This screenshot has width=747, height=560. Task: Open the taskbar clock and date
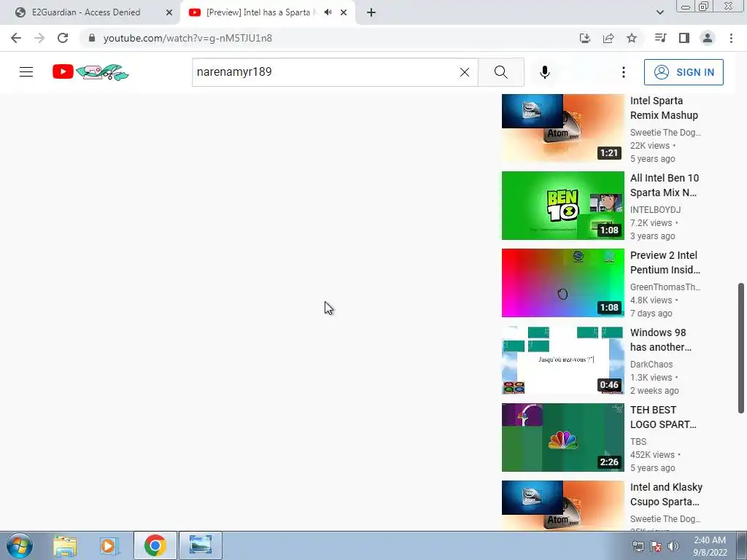click(x=710, y=546)
